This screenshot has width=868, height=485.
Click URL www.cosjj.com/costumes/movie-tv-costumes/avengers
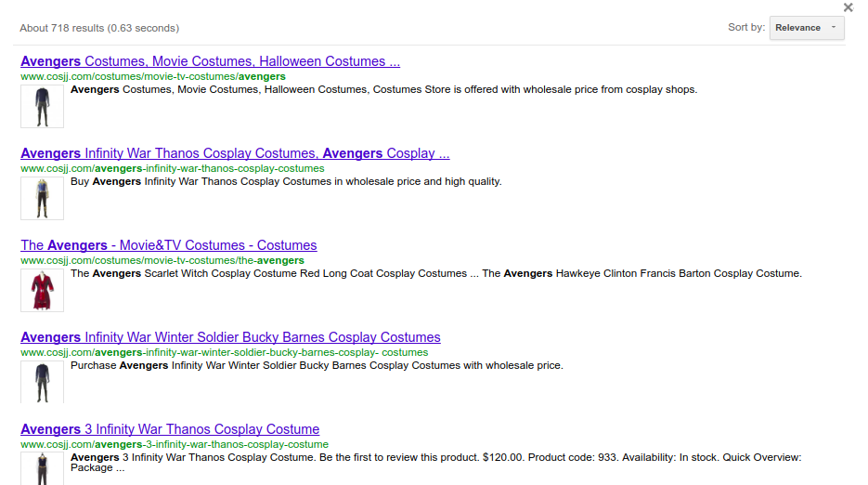pyautogui.click(x=153, y=76)
